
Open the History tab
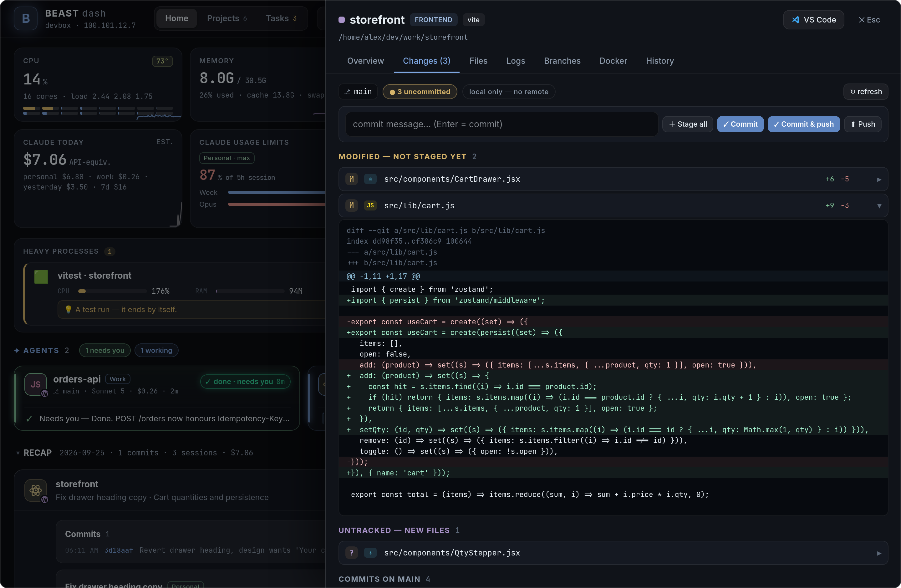pos(660,61)
